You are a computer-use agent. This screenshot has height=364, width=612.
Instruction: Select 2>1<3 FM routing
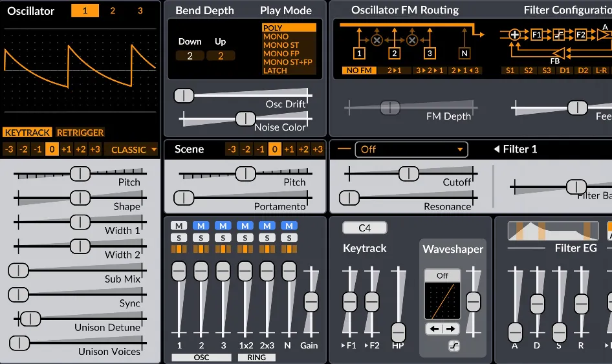tap(465, 70)
